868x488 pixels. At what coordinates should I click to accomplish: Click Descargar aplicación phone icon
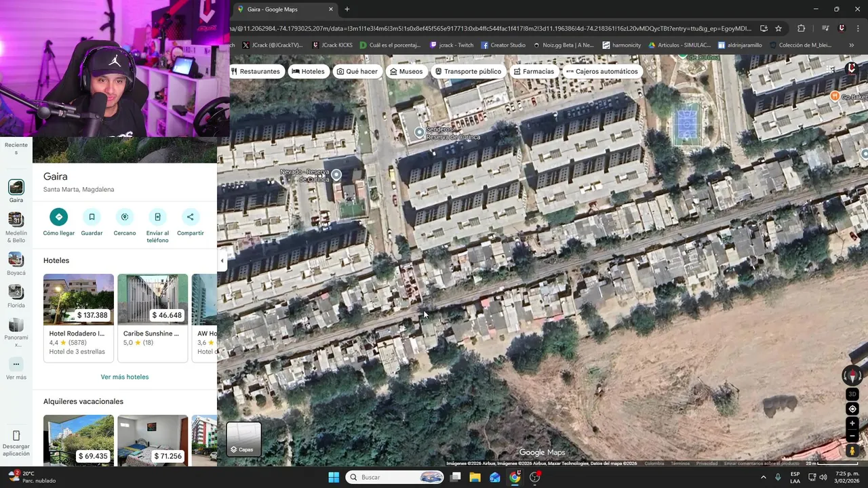pos(16,435)
